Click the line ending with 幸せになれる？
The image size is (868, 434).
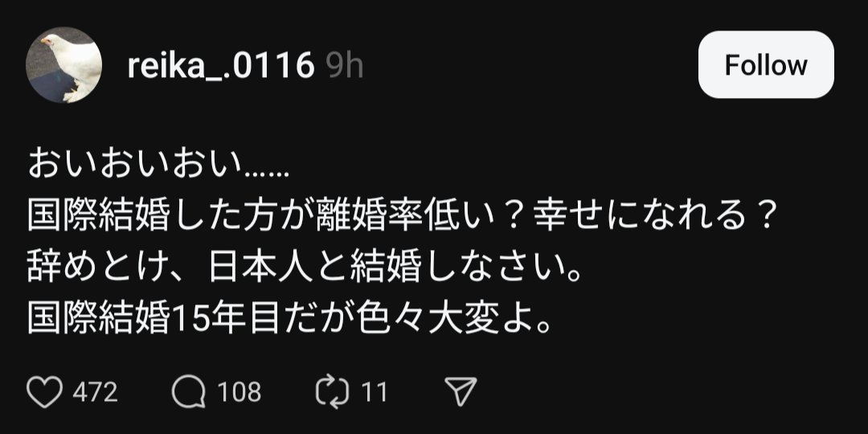click(x=400, y=218)
